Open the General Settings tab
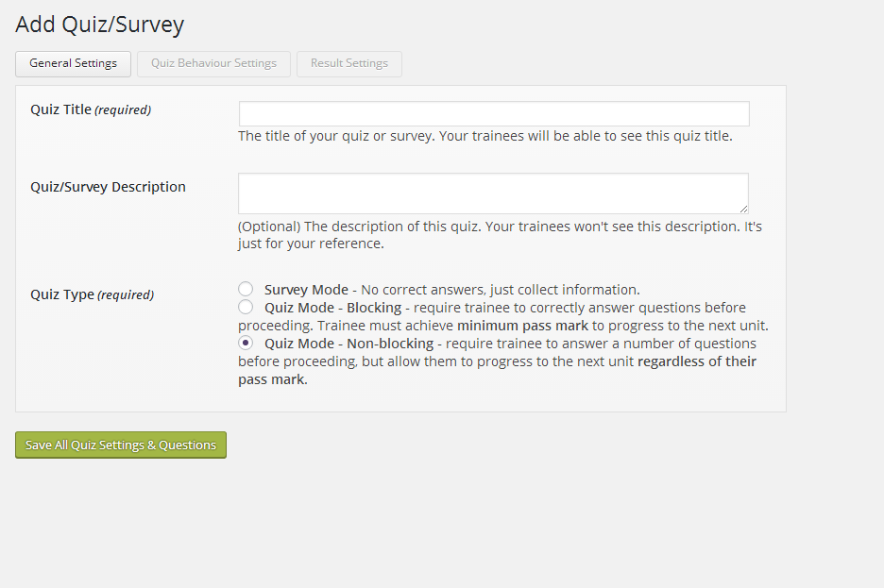The width and height of the screenshot is (884, 588). 73,63
